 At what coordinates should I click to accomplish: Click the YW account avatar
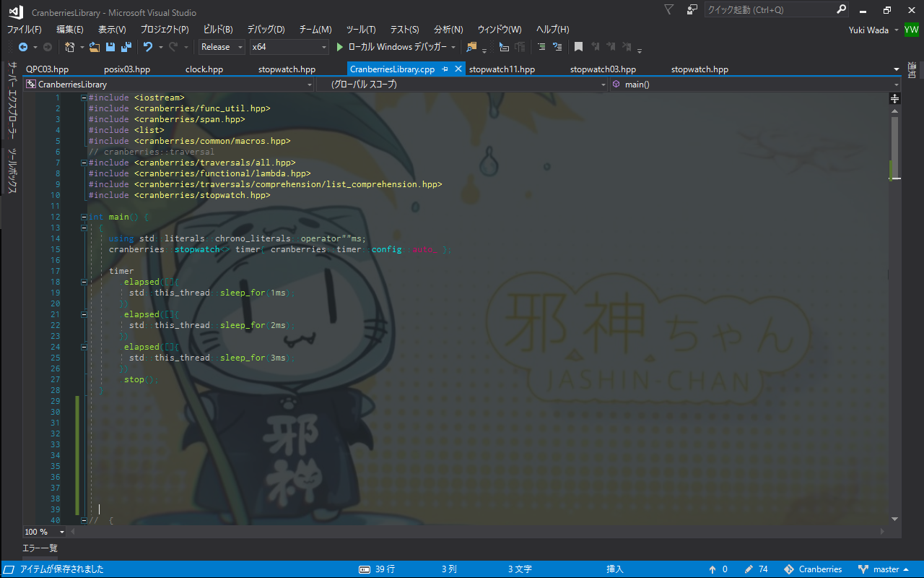click(x=912, y=30)
